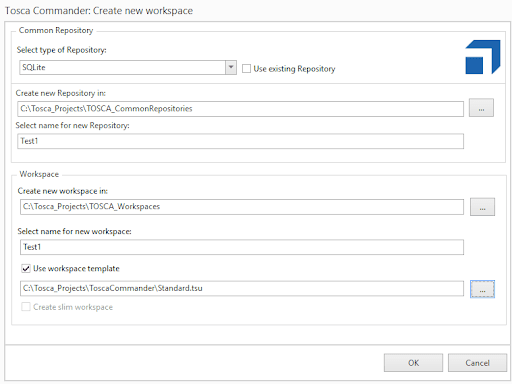This screenshot has width=512, height=384.
Task: Select the SQLite repository type combo box
Action: pyautogui.click(x=128, y=67)
